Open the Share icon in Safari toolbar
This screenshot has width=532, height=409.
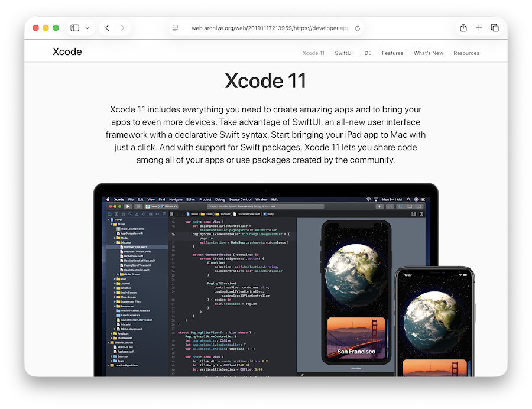point(463,27)
